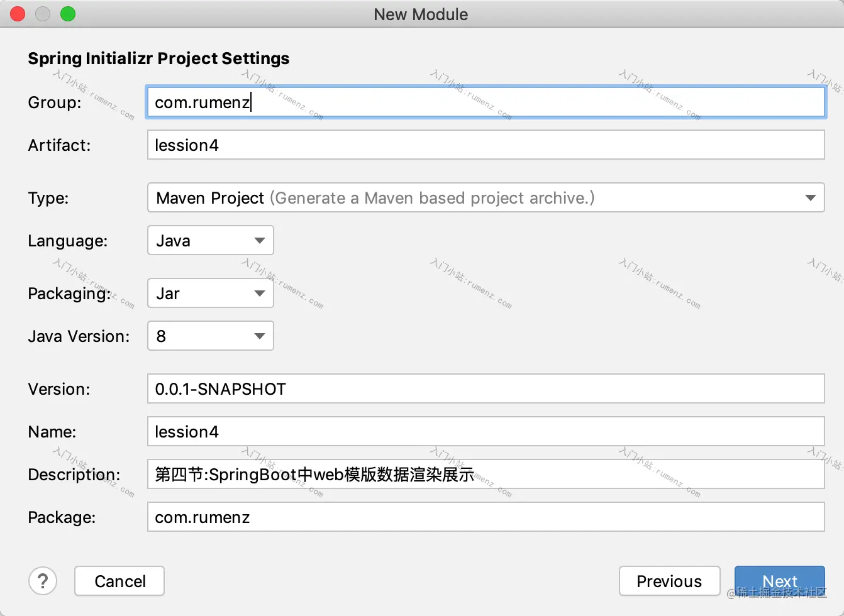Click the Name input field
The height and width of the screenshot is (616, 844).
pyautogui.click(x=486, y=431)
